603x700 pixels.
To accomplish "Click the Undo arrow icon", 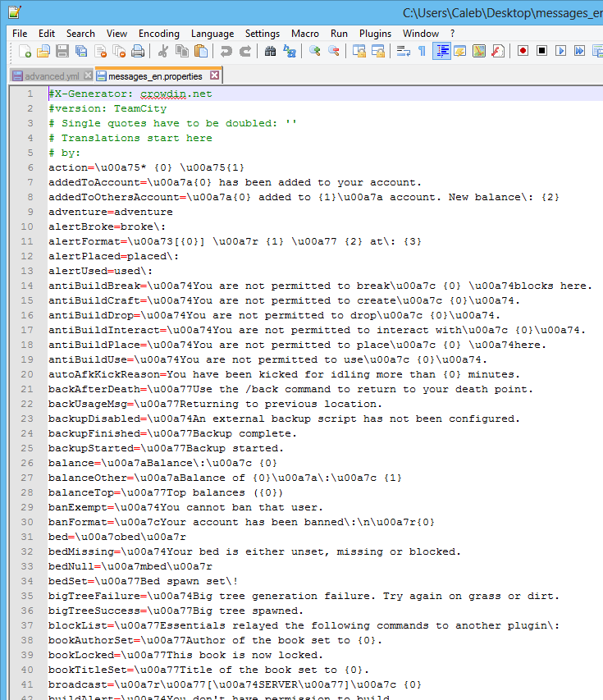I will click(226, 51).
